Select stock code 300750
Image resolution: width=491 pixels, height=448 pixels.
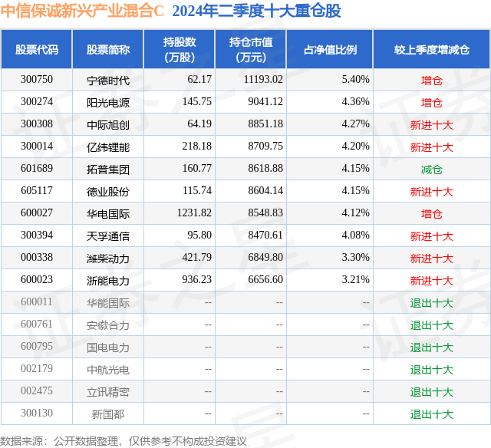click(x=37, y=80)
